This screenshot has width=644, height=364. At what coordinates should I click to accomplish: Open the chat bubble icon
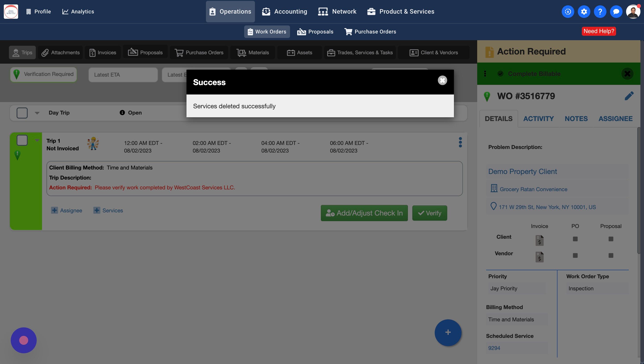[x=616, y=11]
